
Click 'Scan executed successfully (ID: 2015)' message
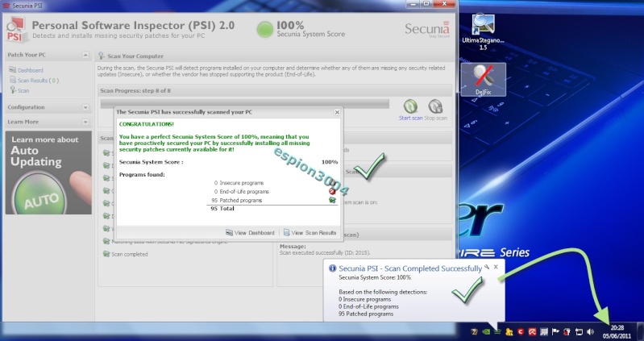(325, 252)
